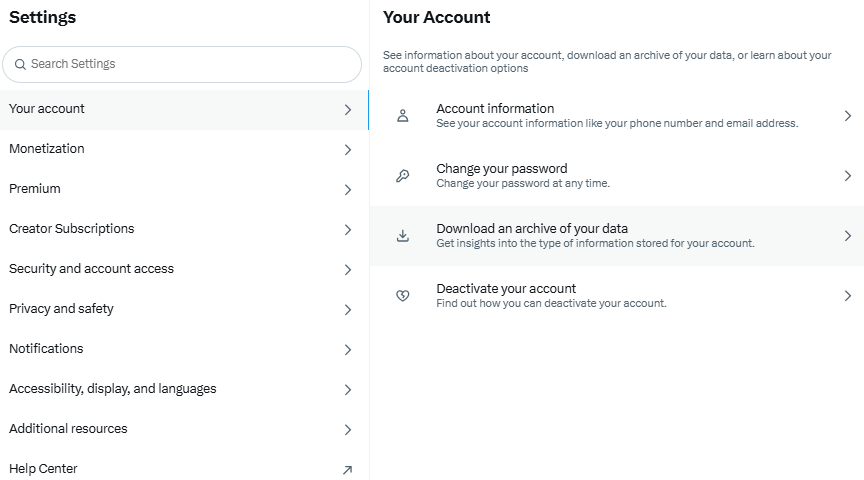Open the Premium settings section
Screen dimensions: 864x480
[35, 189]
